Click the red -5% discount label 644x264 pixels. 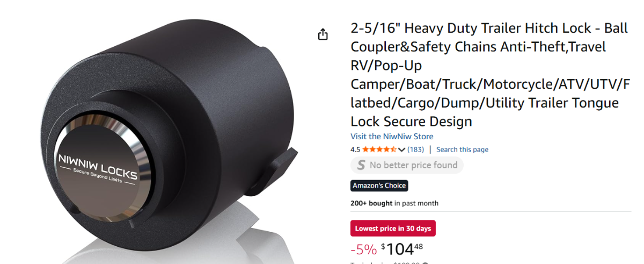pyautogui.click(x=363, y=249)
